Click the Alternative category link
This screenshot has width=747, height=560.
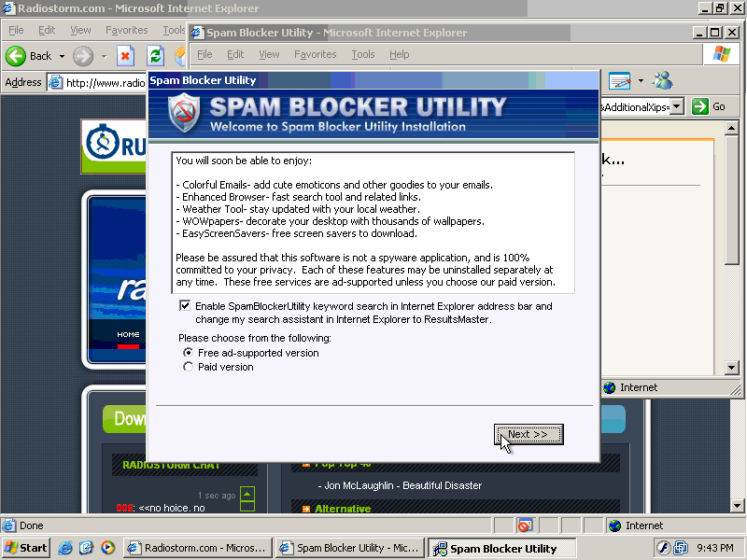tap(343, 509)
